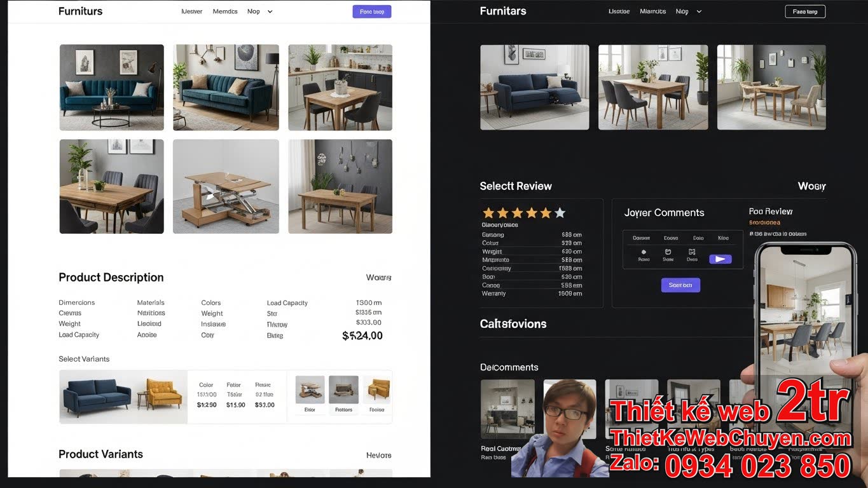The height and width of the screenshot is (488, 868).
Task: Select the Dosoer tab in comments box
Action: pyautogui.click(x=641, y=238)
